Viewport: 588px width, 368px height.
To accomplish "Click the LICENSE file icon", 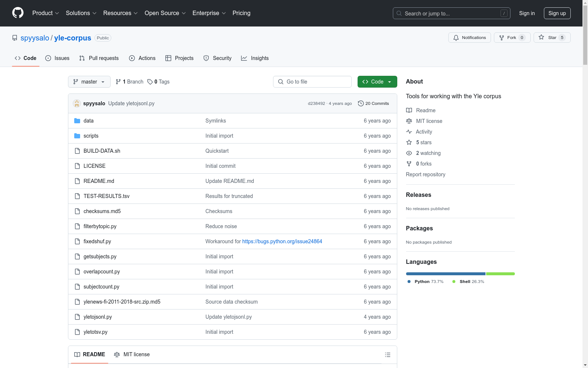I will [77, 166].
